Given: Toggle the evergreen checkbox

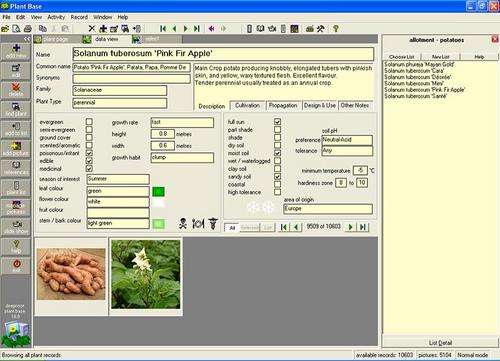Looking at the screenshot, I should point(89,122).
